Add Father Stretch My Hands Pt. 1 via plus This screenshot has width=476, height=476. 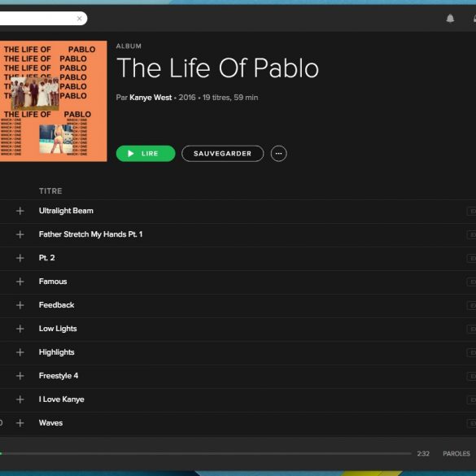20,234
